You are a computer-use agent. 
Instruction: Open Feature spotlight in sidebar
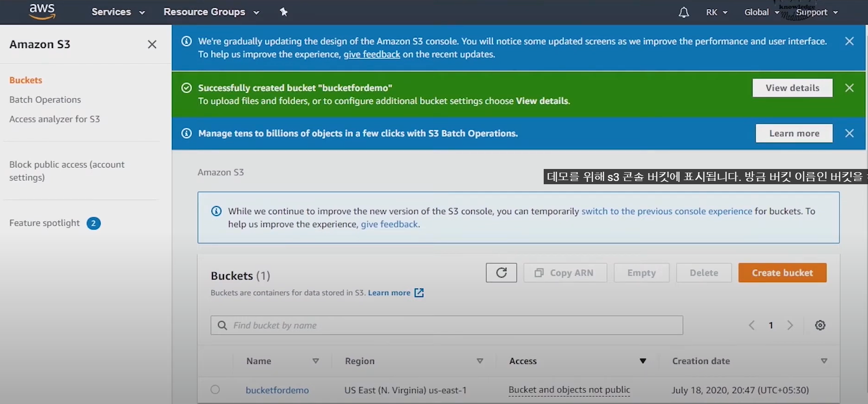pyautogui.click(x=45, y=223)
